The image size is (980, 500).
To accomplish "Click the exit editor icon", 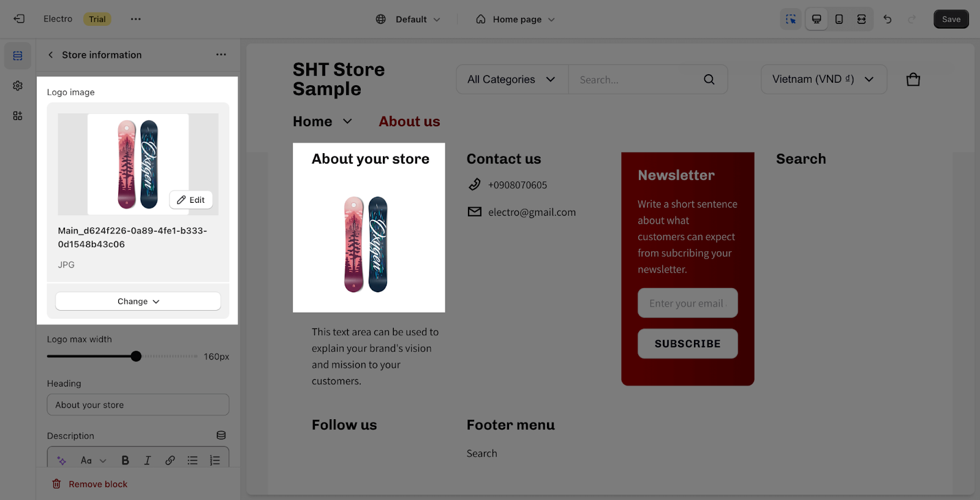I will [x=19, y=19].
